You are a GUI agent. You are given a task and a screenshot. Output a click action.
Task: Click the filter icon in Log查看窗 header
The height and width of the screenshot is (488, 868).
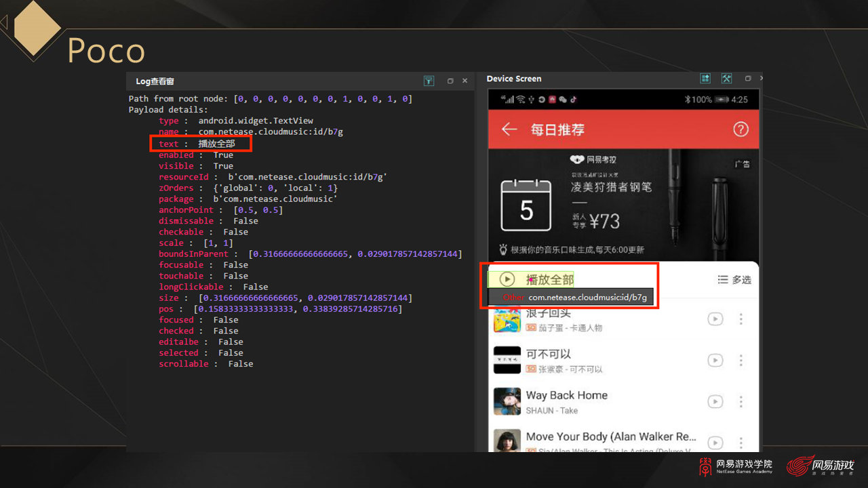[429, 81]
